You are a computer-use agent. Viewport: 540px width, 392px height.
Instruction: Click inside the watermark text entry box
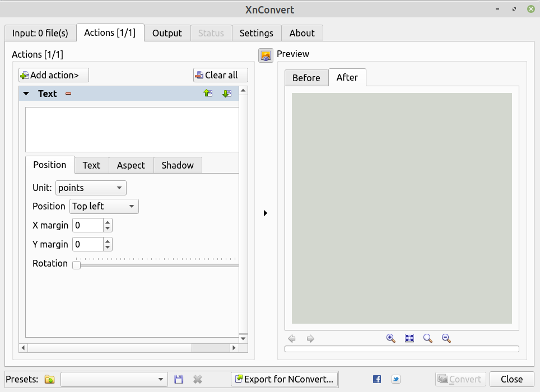point(132,129)
